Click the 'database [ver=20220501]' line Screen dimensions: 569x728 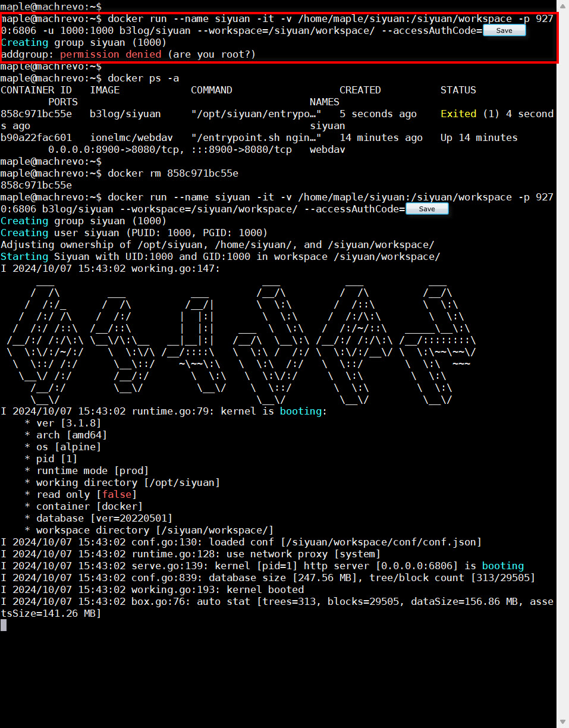[99, 518]
